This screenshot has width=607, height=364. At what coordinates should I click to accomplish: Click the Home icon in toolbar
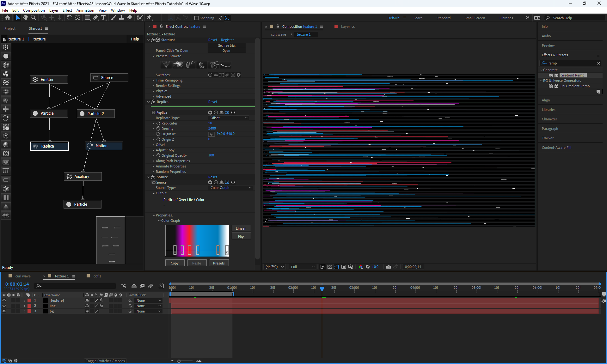pos(8,18)
